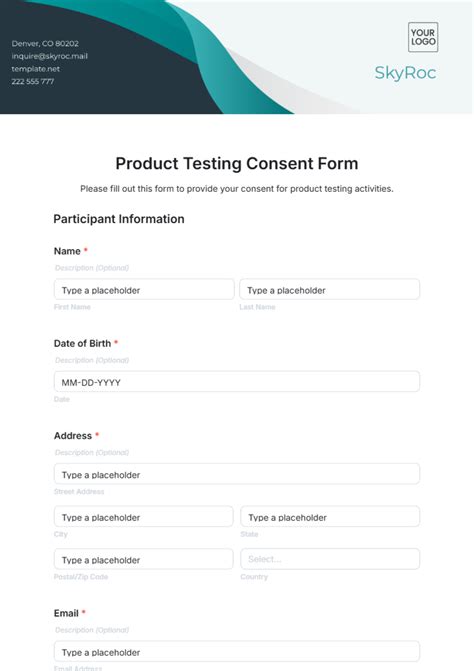This screenshot has height=671, width=474.
Task: Click the YOUR LOGO placeholder icon
Action: tap(423, 37)
